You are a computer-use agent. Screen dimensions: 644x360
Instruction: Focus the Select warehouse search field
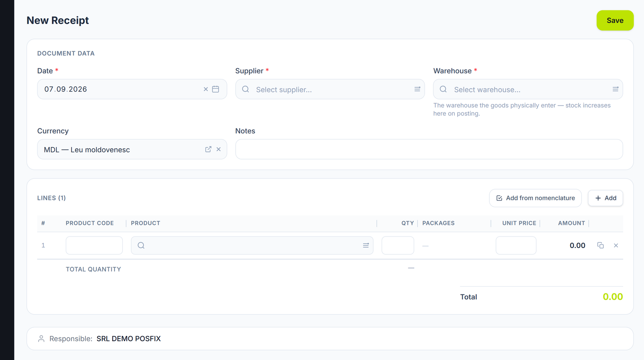click(x=528, y=89)
